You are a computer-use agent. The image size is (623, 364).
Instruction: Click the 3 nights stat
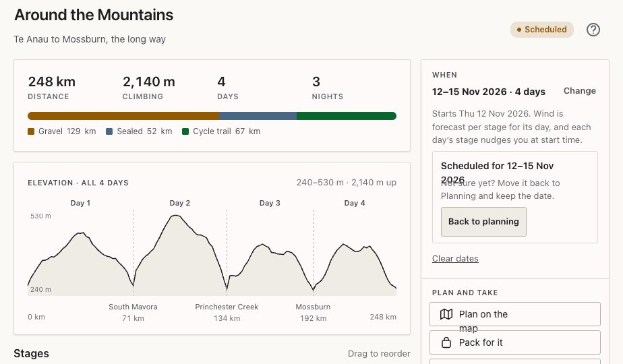pos(328,88)
